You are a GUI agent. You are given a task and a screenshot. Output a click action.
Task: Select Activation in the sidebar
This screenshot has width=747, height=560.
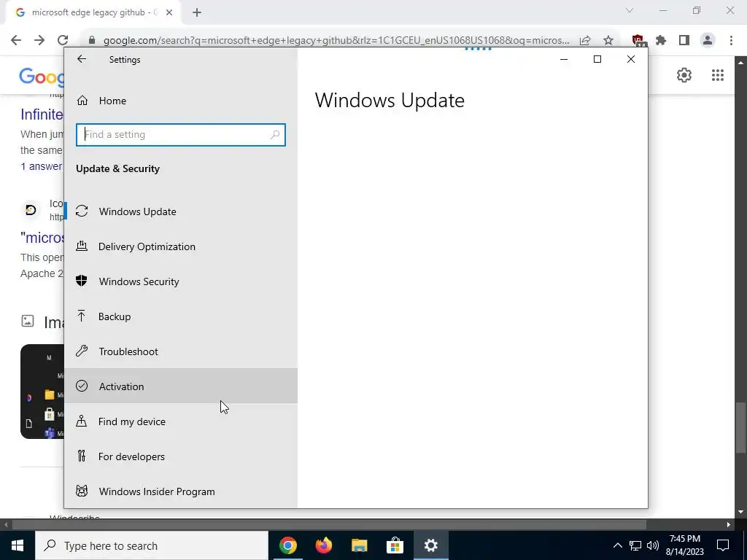tap(181, 386)
